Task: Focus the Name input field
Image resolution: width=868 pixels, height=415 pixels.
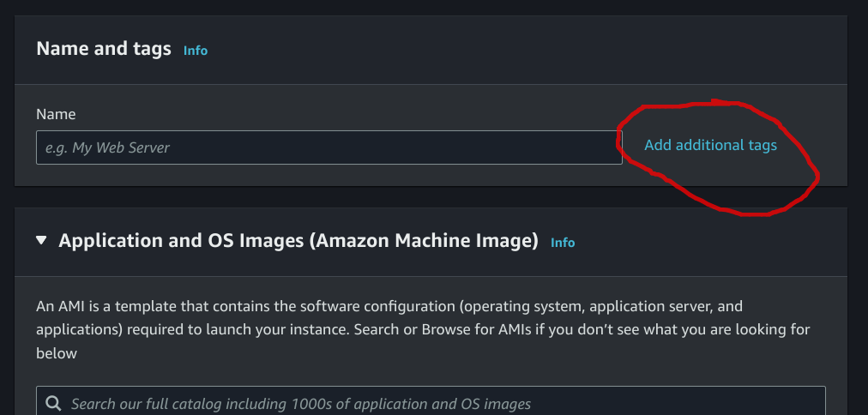Action: 329,147
